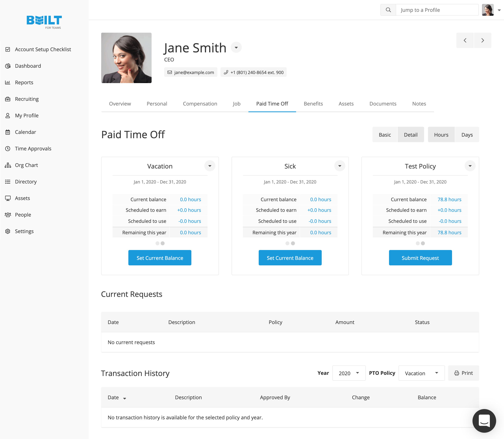Click the Time Approvals clock icon

(x=8, y=149)
